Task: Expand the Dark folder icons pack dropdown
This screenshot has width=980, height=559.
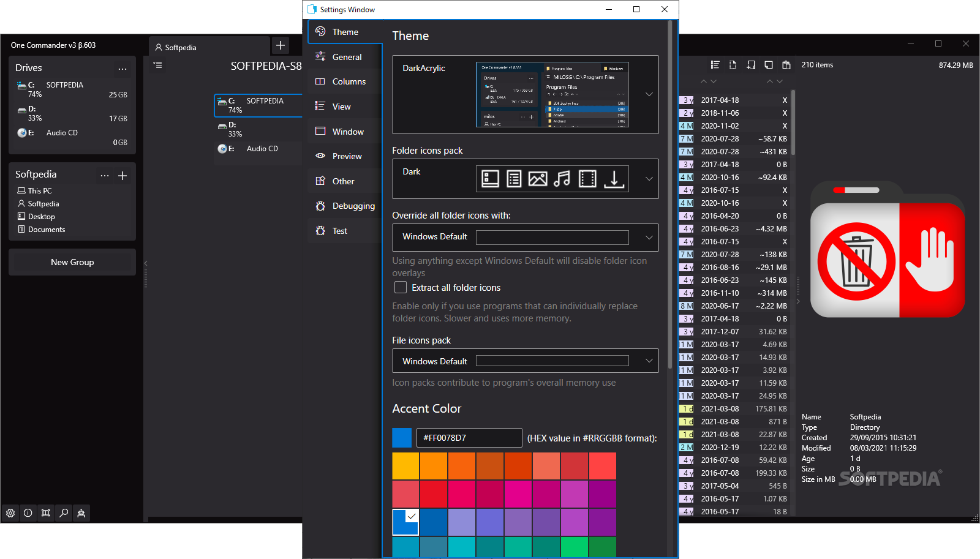Action: point(649,179)
